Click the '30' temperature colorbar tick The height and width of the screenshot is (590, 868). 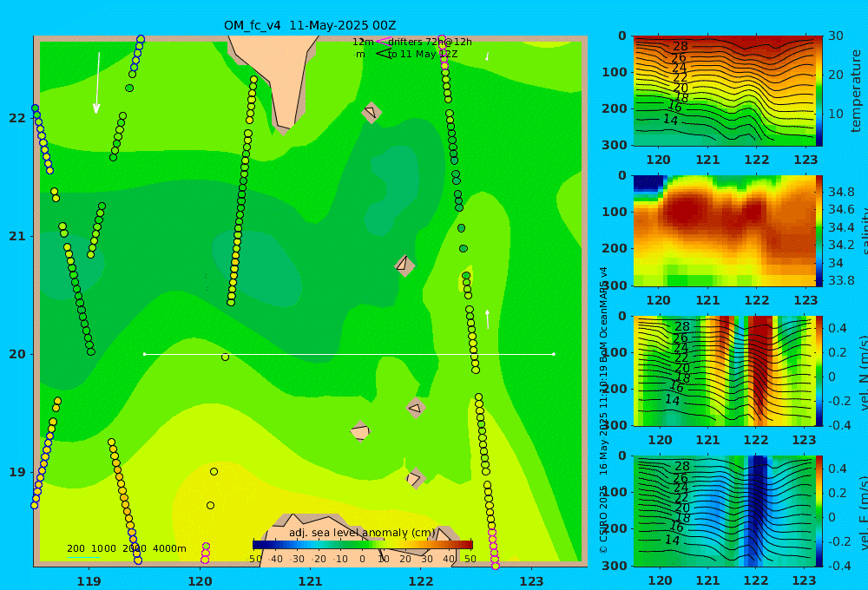[x=835, y=36]
